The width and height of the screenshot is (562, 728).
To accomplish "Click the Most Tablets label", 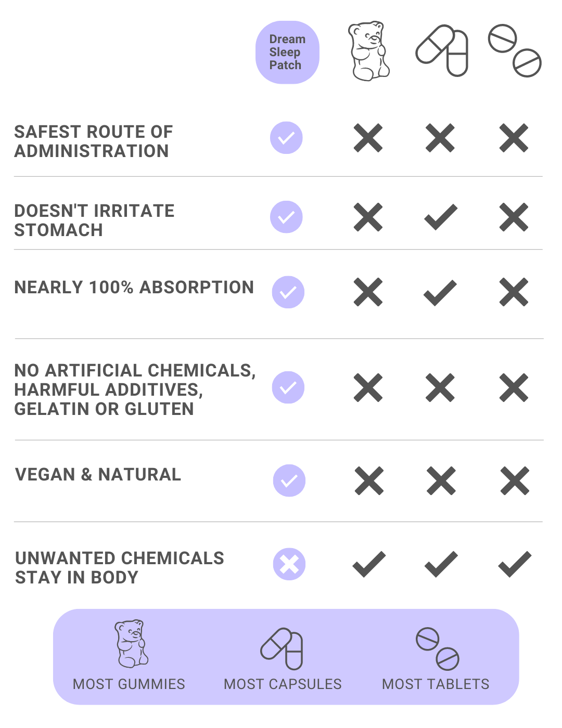I will (x=436, y=684).
